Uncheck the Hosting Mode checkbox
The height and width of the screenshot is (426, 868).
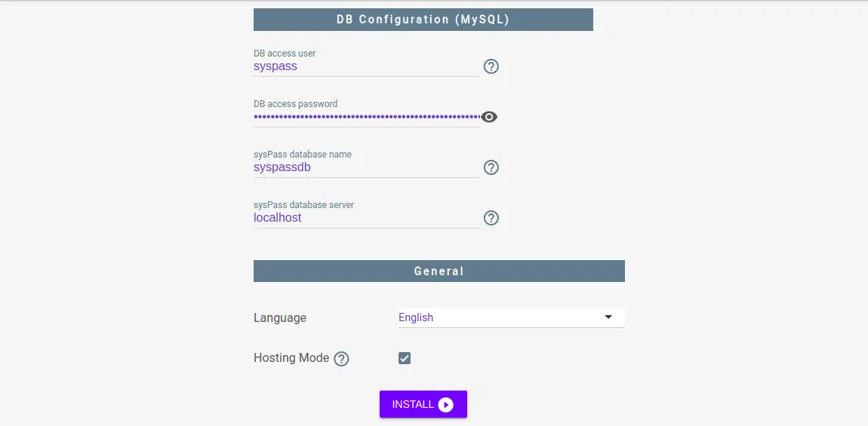point(405,358)
